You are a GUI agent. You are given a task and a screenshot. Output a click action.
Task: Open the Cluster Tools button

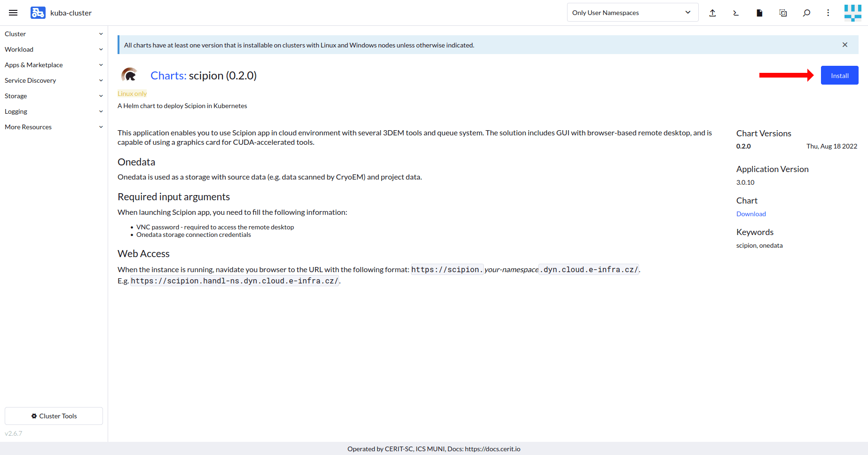54,416
